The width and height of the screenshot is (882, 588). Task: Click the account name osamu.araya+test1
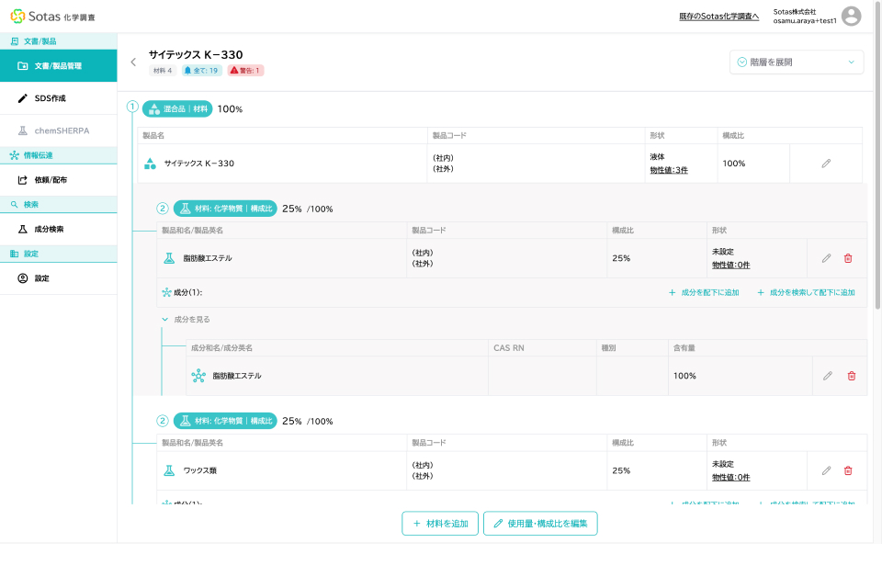[805, 21]
